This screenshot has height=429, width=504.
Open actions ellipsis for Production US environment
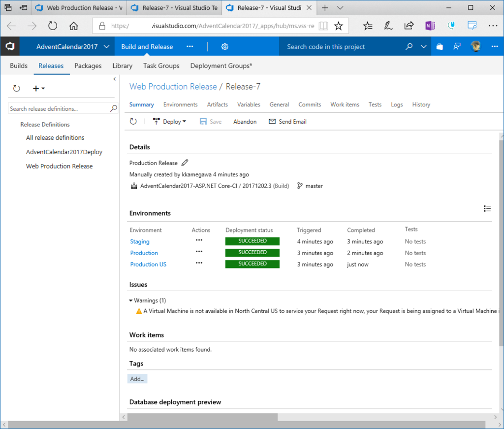tap(199, 263)
